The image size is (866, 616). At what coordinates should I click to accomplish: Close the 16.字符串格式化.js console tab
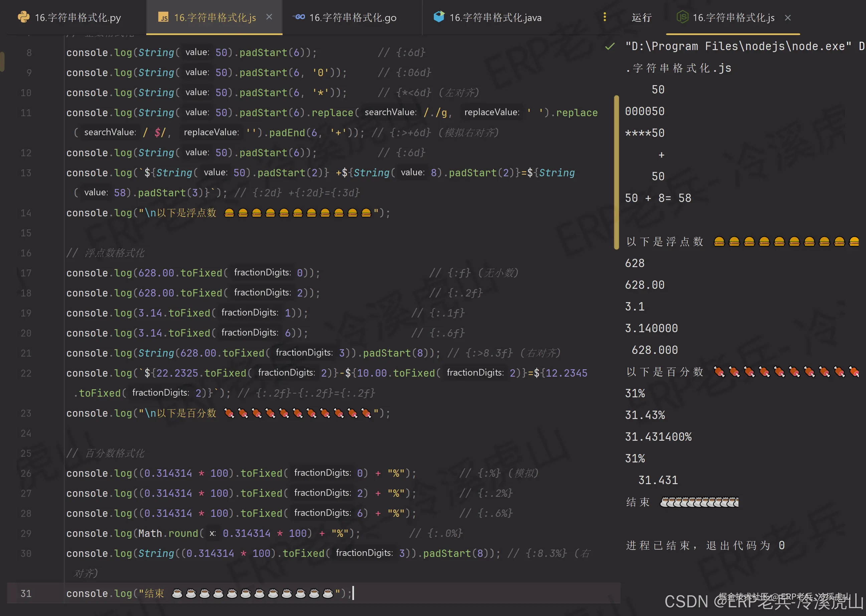click(x=788, y=18)
